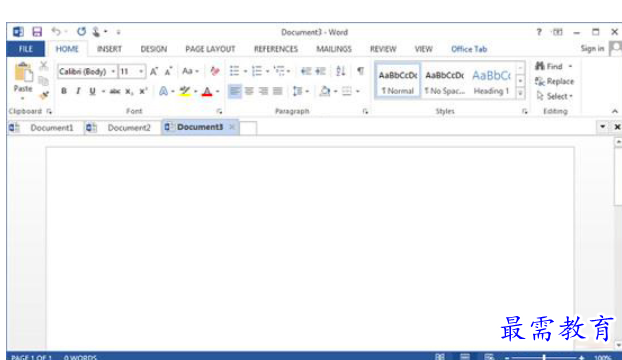This screenshot has width=622, height=360.
Task: Open Change Case Aa dropdown
Action: (190, 71)
